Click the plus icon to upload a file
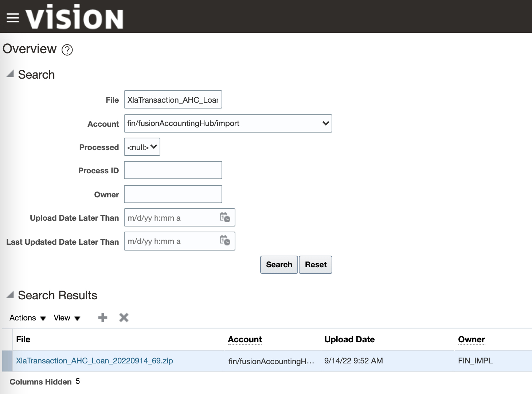 102,317
